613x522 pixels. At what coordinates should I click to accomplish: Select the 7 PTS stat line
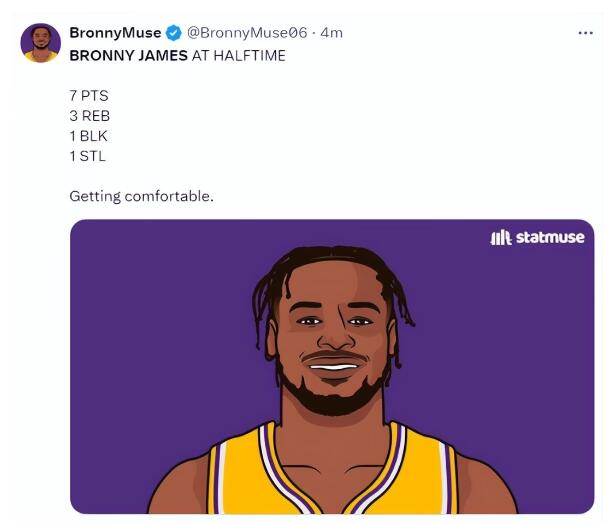coord(89,96)
